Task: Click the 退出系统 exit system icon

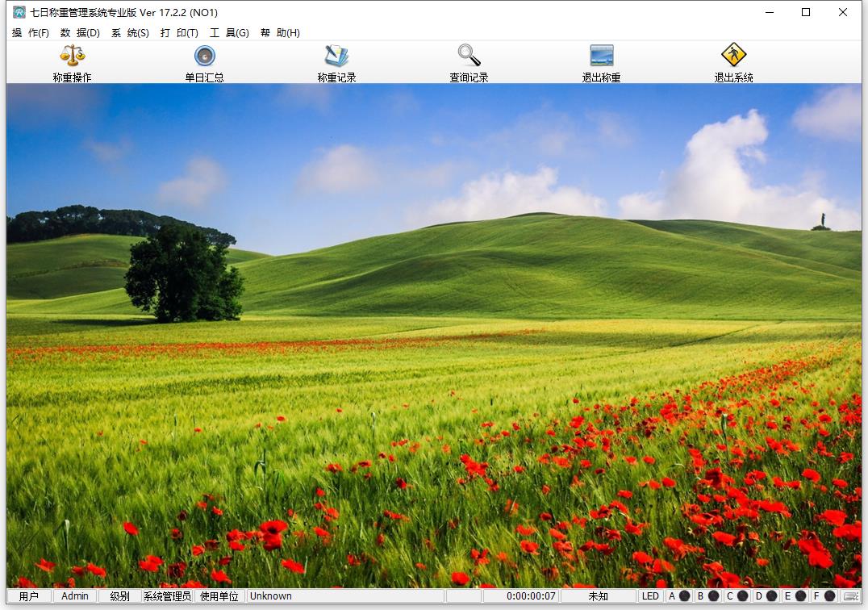Action: coord(733,56)
